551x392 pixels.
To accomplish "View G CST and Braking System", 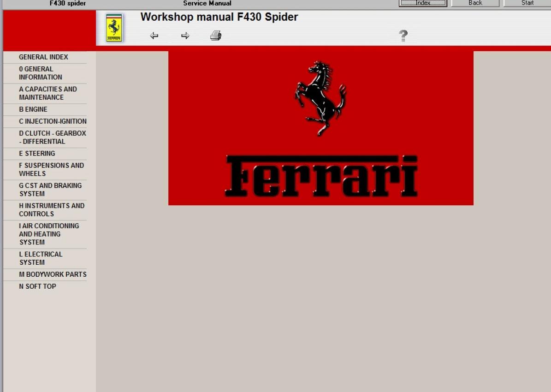I will [50, 190].
